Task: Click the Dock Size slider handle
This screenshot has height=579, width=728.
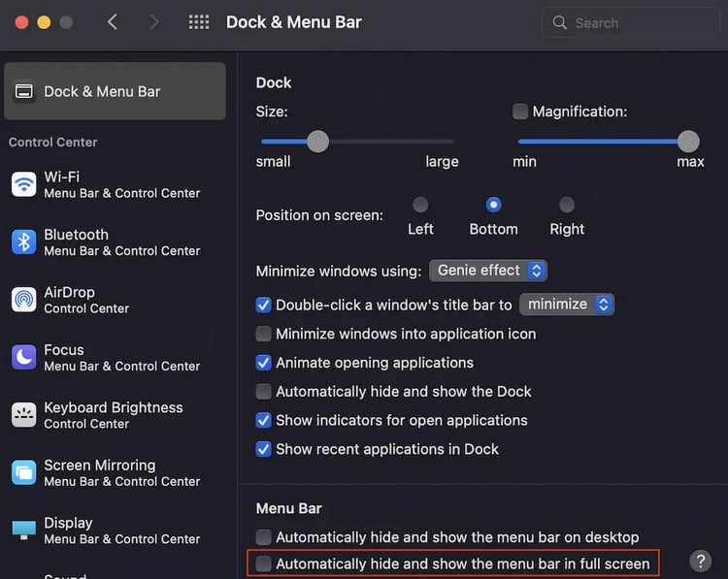Action: click(x=318, y=141)
